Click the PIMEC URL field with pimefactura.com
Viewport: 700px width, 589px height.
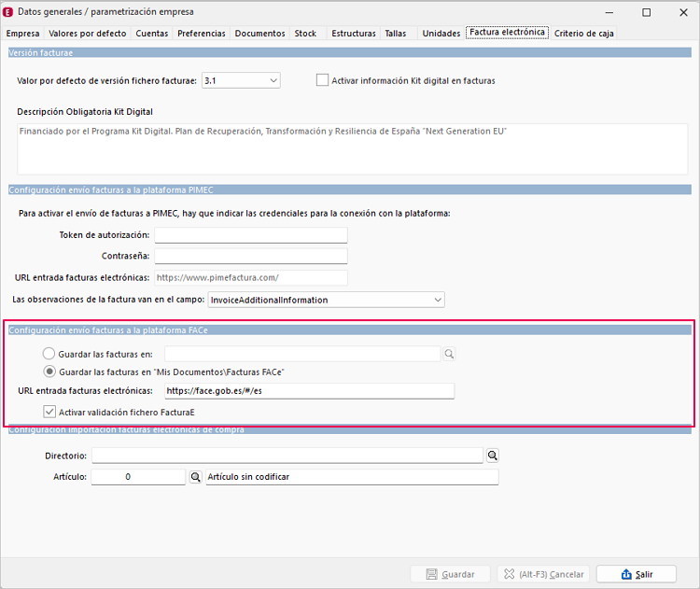(251, 277)
